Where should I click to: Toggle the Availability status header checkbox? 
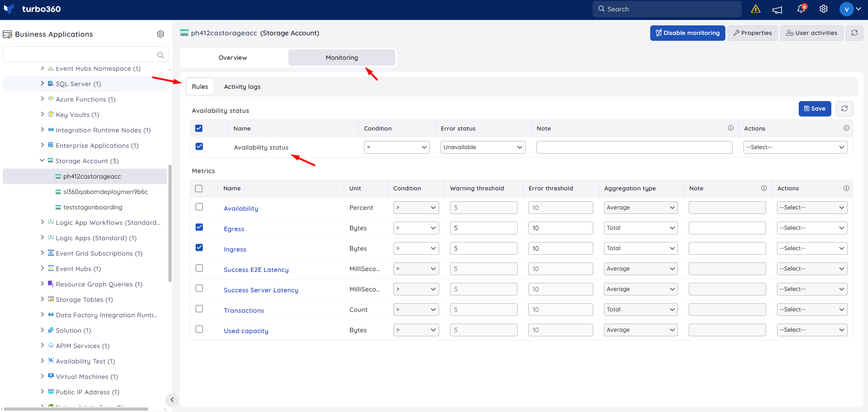(x=199, y=128)
